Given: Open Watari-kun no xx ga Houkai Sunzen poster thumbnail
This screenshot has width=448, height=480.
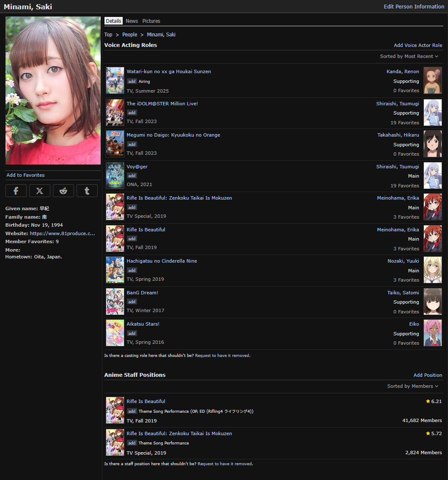Looking at the screenshot, I should pos(115,80).
